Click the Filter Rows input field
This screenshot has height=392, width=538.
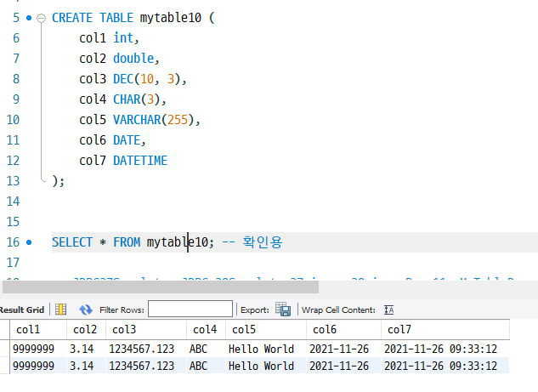click(x=190, y=309)
